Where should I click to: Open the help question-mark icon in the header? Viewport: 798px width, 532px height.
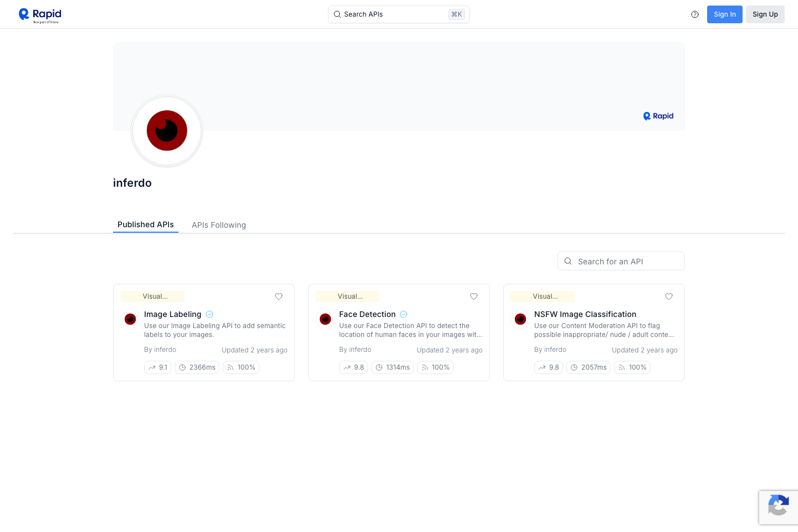coord(695,14)
